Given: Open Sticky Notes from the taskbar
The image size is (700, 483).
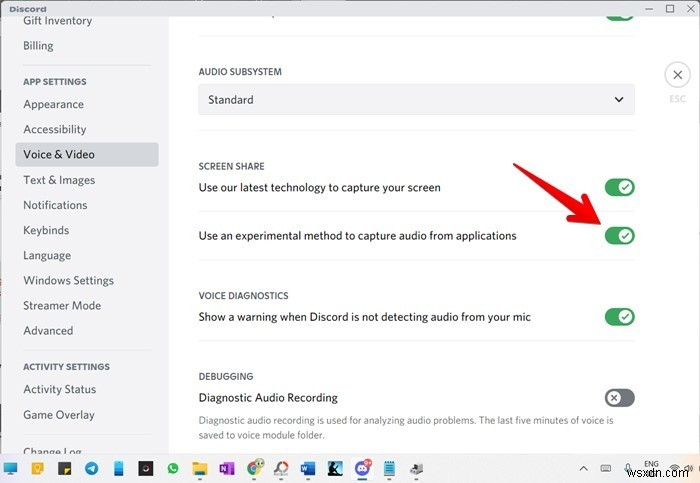Looking at the screenshot, I should point(65,469).
